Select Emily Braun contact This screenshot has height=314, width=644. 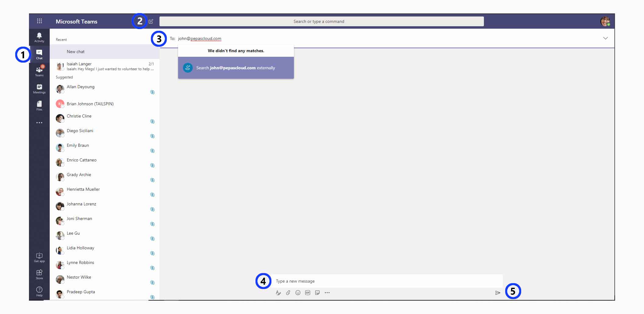(x=105, y=147)
